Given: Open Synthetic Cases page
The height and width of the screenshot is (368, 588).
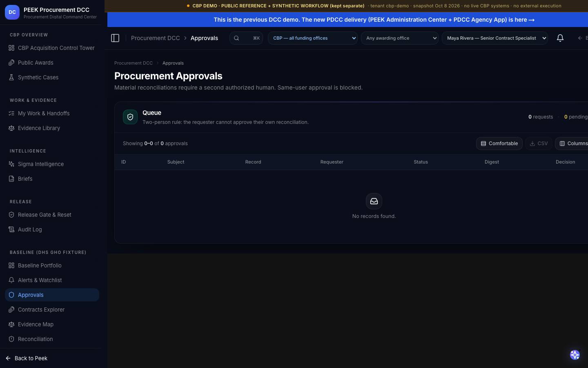Looking at the screenshot, I should (52, 77).
